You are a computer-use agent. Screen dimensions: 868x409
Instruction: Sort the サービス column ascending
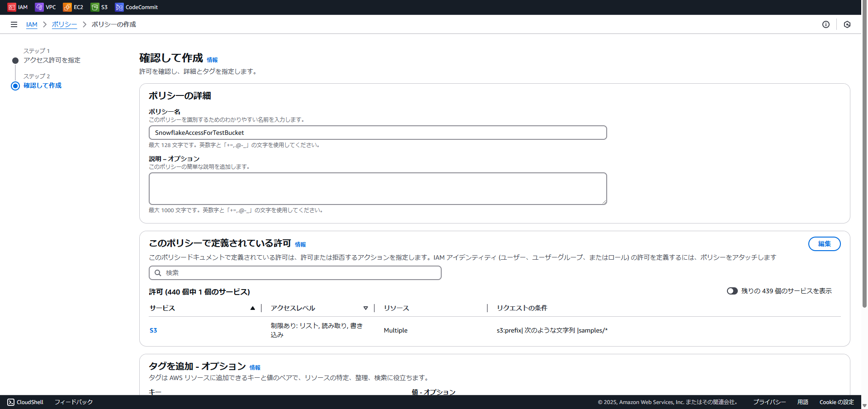click(253, 308)
